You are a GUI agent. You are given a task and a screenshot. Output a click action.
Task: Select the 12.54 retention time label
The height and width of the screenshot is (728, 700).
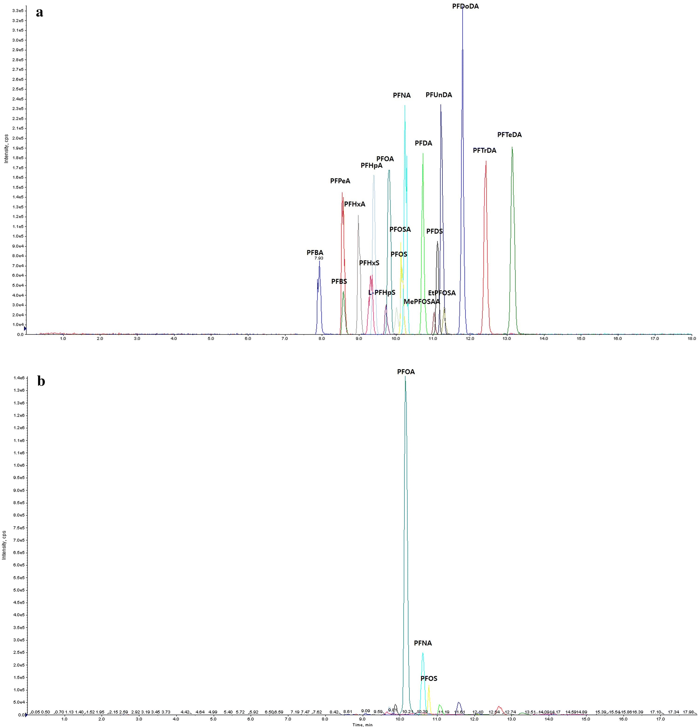494,712
